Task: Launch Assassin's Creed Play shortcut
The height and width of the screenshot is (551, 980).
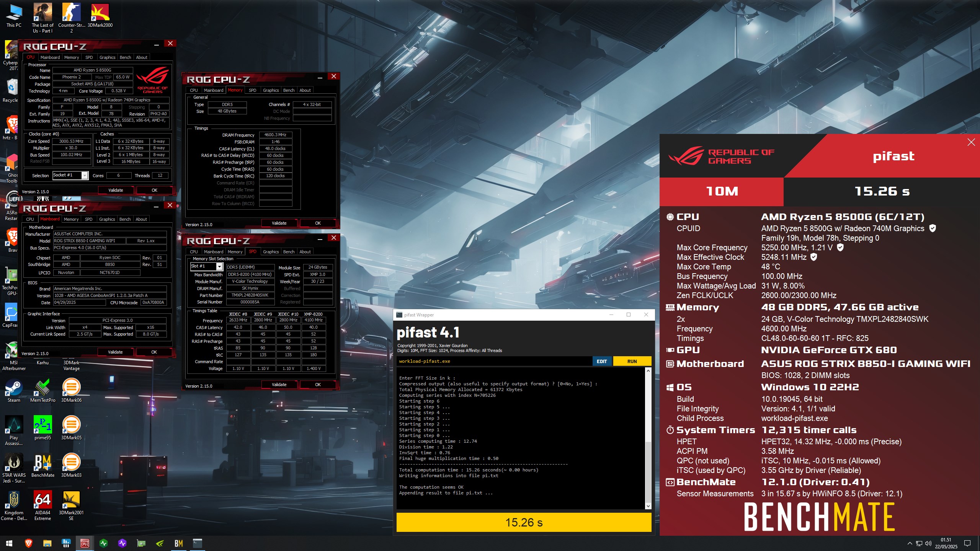Action: 14,431
